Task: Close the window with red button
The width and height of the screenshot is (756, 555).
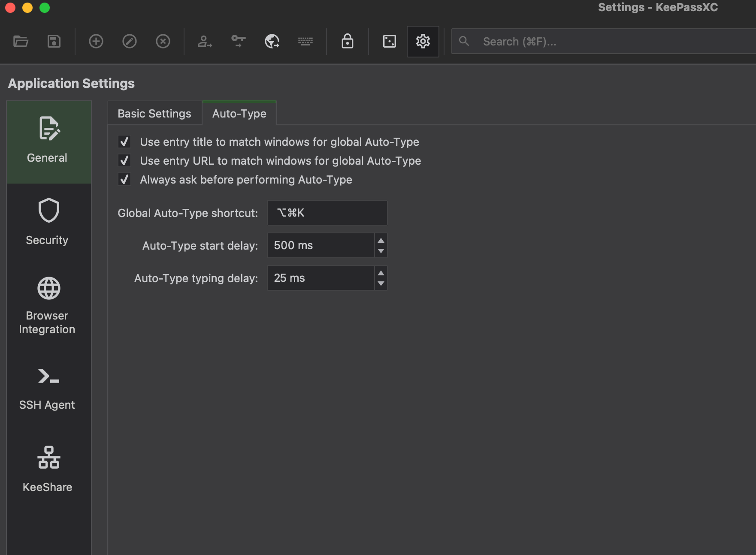Action: coord(10,7)
